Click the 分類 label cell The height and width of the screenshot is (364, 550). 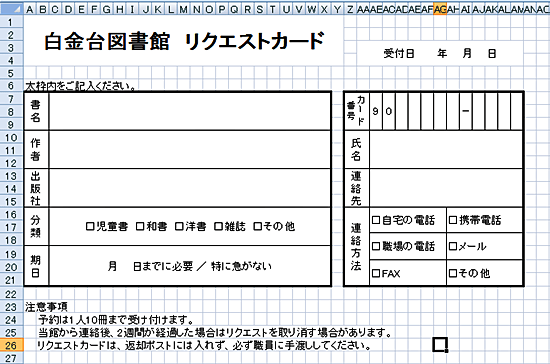pyautogui.click(x=36, y=227)
